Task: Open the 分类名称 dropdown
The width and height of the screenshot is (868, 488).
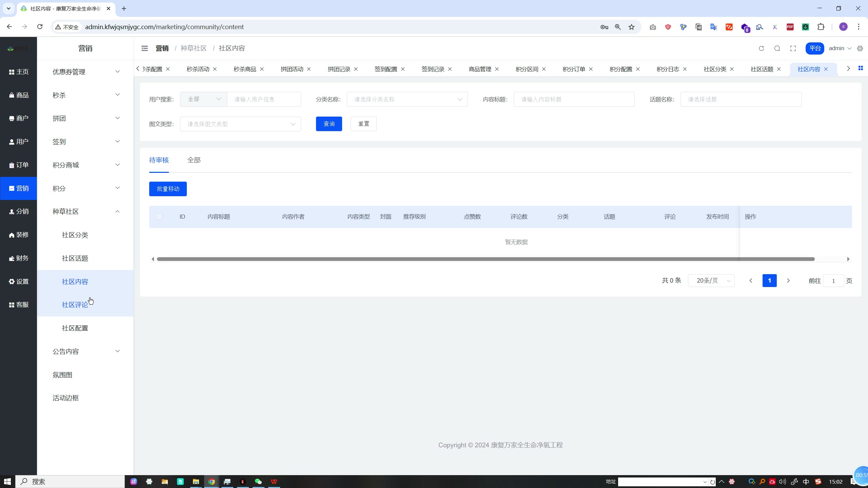Action: (407, 99)
